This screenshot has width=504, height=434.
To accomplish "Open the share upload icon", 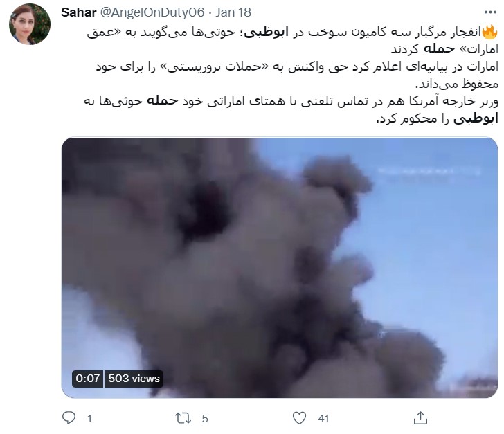I will 420,417.
